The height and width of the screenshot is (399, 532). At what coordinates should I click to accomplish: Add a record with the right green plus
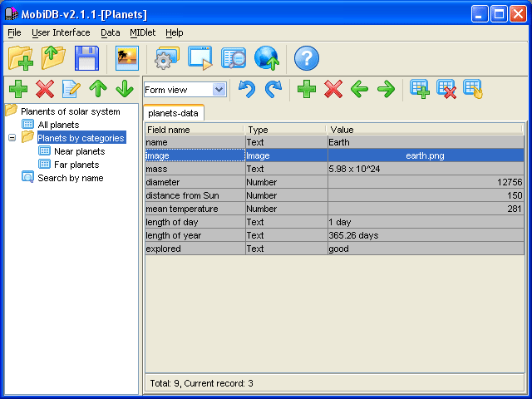tap(307, 89)
